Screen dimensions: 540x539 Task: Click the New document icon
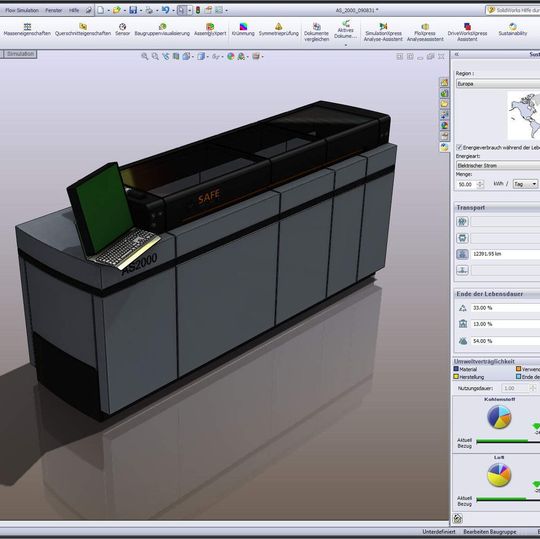pos(100,10)
